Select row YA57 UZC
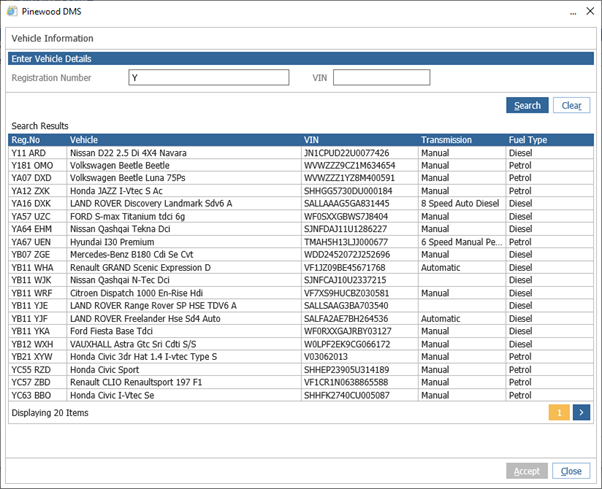This screenshot has height=489, width=602. click(x=301, y=216)
